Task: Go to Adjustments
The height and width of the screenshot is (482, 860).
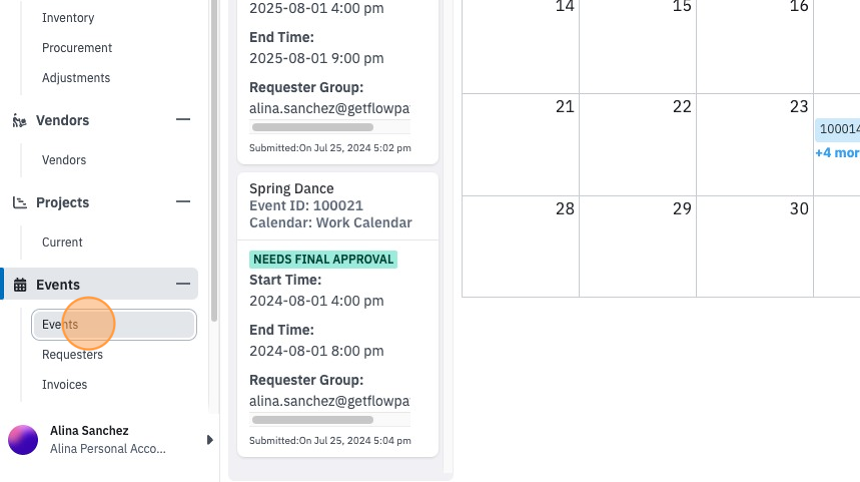Action: pyautogui.click(x=76, y=78)
